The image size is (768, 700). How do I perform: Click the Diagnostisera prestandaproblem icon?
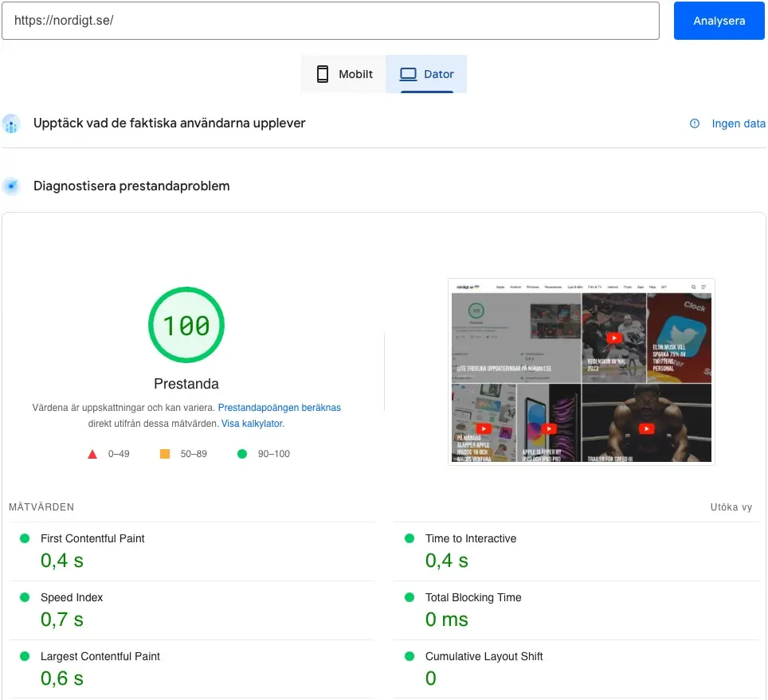(x=11, y=186)
